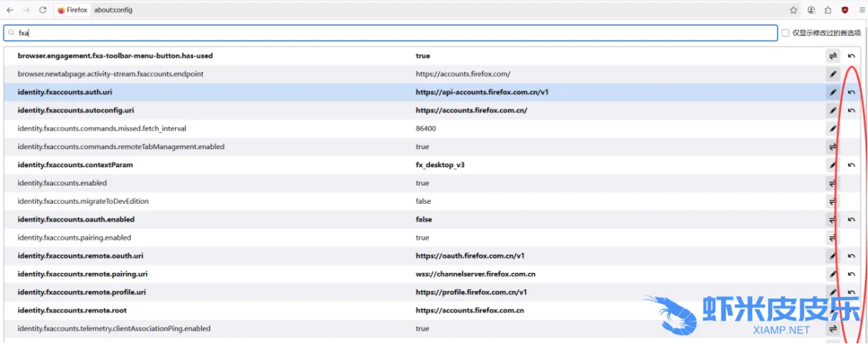Open the Firefox account icon in toolbar
Screen dimensions: 868x344
coord(811,10)
